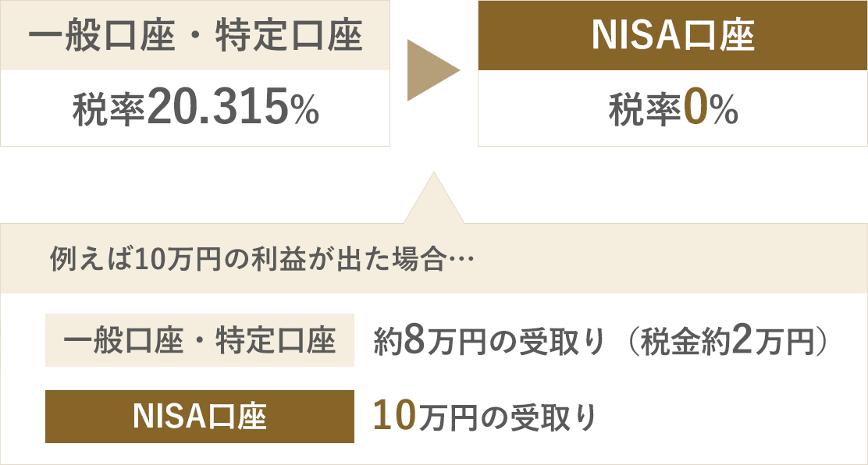This screenshot has height=465, width=868.
Task: Select the top 一般口座・特定口座 header
Action: coord(195,37)
